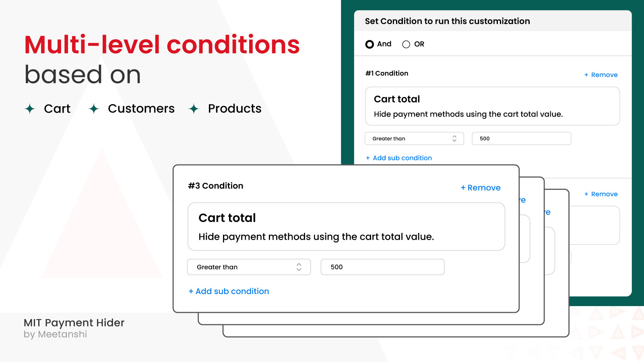Image resolution: width=644 pixels, height=362 pixels.
Task: Open the Greater than dropdown in #3 Condition
Action: (x=249, y=267)
